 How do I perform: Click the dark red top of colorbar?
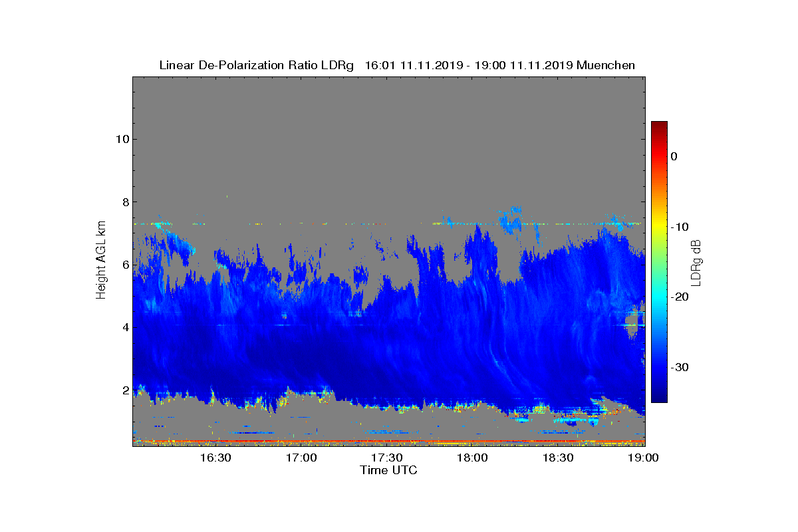click(659, 126)
